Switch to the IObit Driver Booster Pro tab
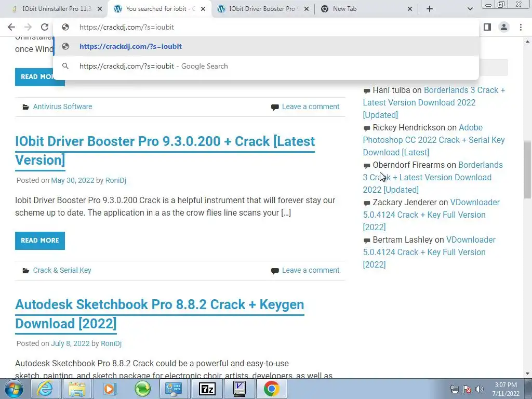 pos(262,9)
